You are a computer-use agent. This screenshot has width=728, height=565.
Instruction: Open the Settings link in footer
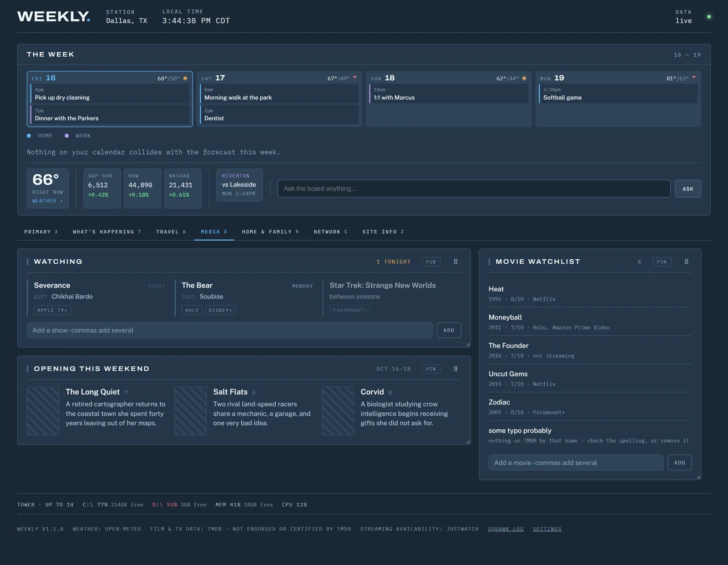point(547,529)
